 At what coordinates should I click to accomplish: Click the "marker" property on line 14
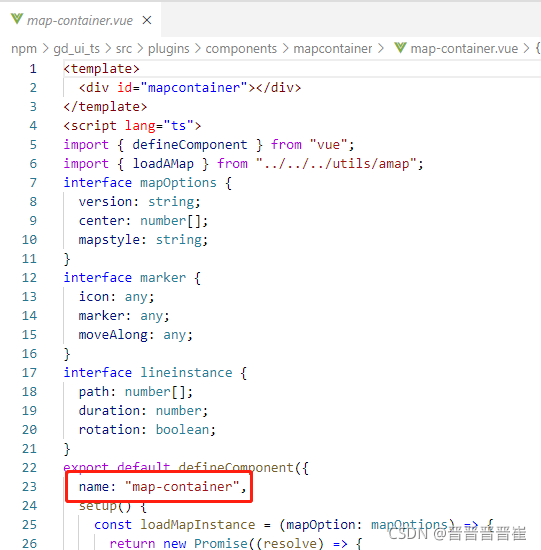(x=101, y=316)
